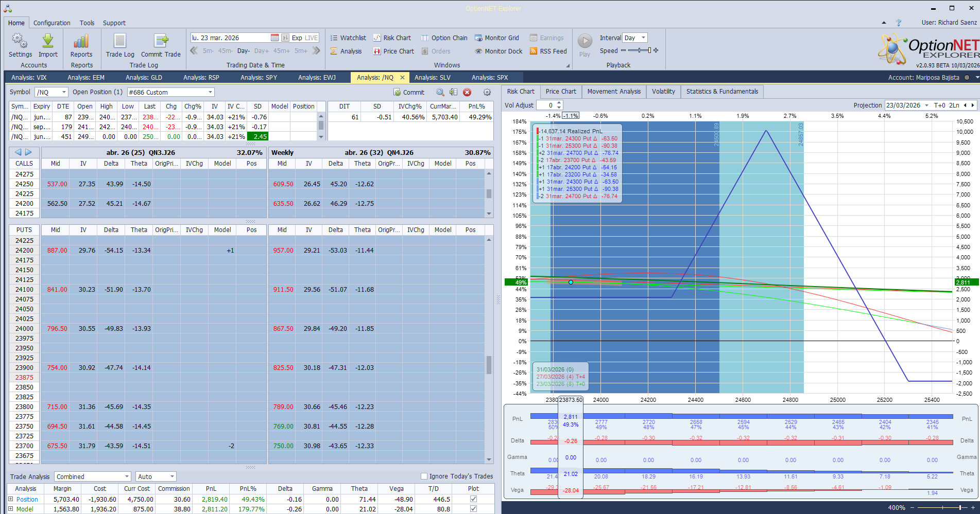Open the Watchlist window

[348, 38]
